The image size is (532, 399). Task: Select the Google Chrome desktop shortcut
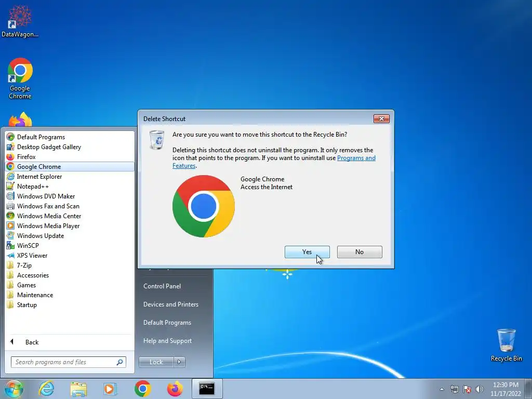(x=20, y=78)
